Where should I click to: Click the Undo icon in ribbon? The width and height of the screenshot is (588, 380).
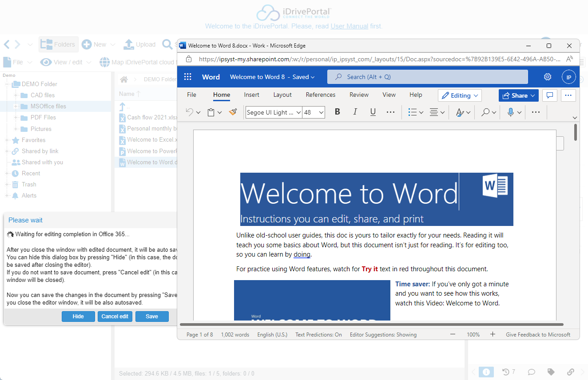pos(190,112)
